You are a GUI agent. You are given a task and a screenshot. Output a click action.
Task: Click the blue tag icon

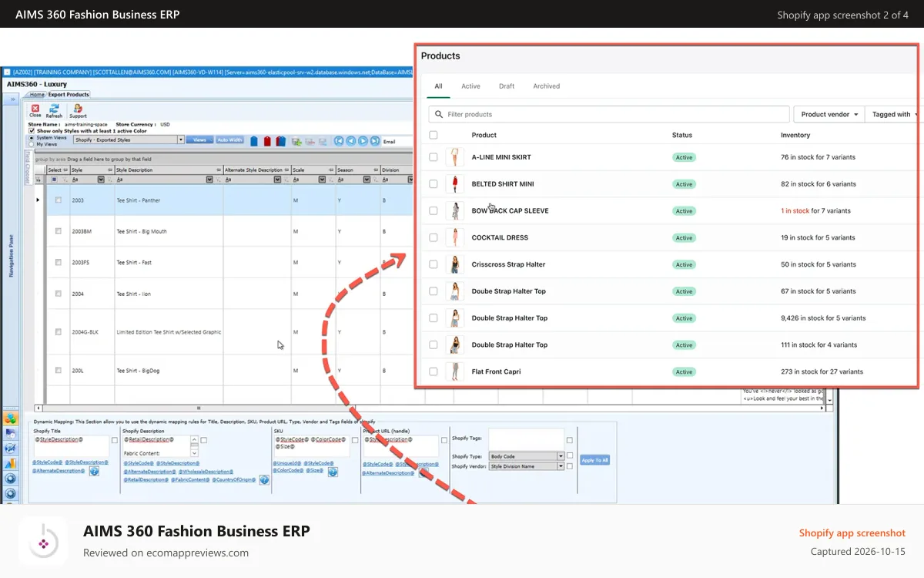coord(253,141)
